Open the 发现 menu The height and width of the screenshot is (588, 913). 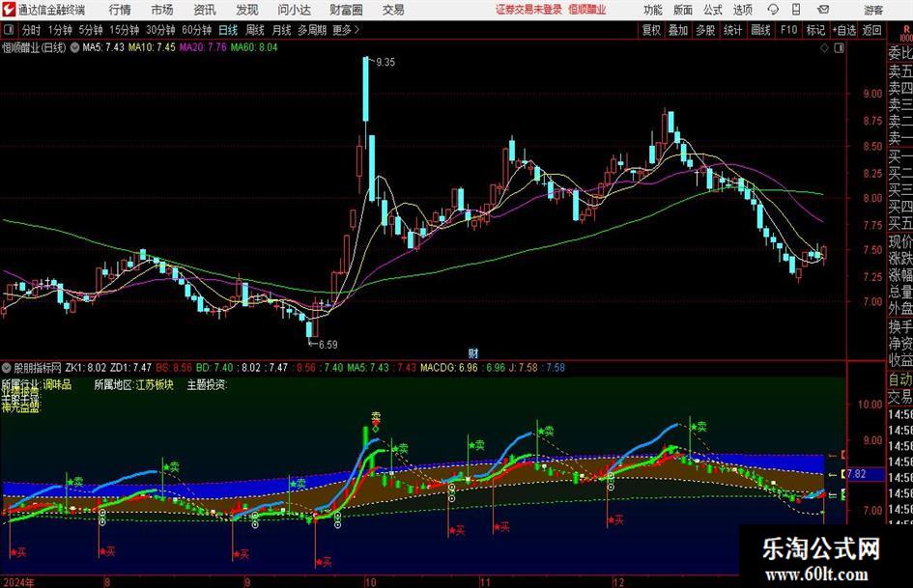(x=247, y=10)
